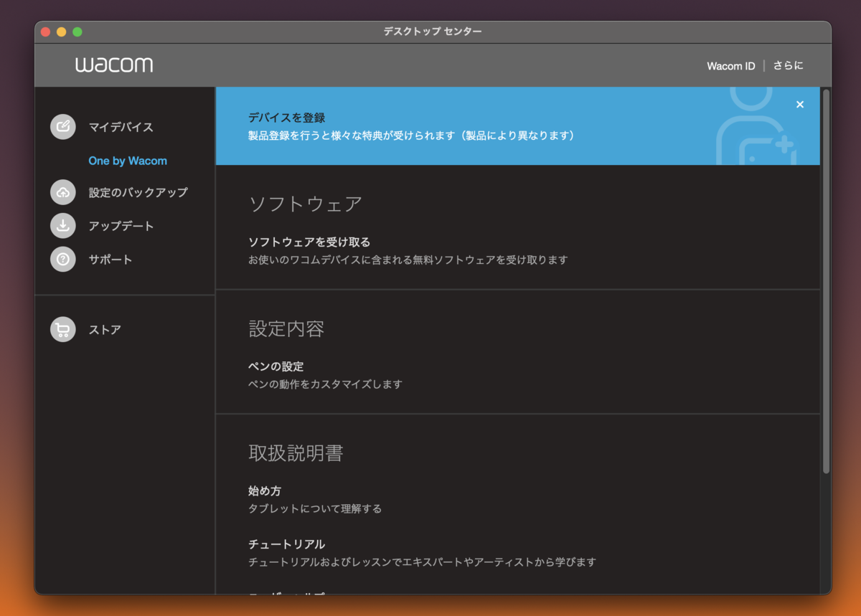This screenshot has height=616, width=861.
Task: Click the store shopping cart icon
Action: pyautogui.click(x=63, y=329)
